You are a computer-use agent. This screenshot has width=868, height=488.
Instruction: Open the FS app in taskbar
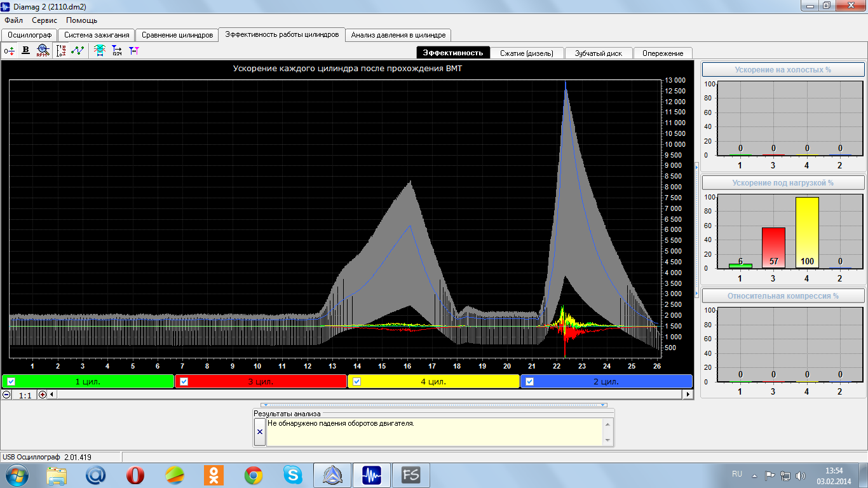[410, 475]
